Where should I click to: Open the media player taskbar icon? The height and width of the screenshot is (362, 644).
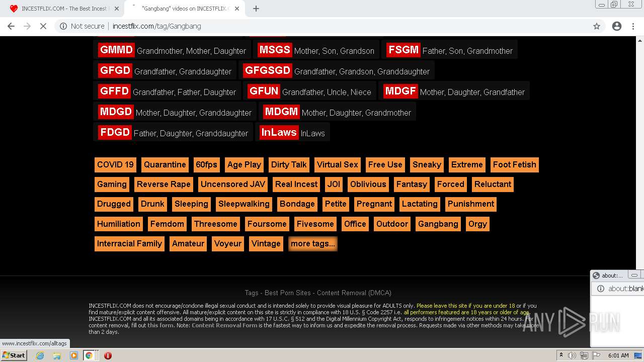point(74,355)
